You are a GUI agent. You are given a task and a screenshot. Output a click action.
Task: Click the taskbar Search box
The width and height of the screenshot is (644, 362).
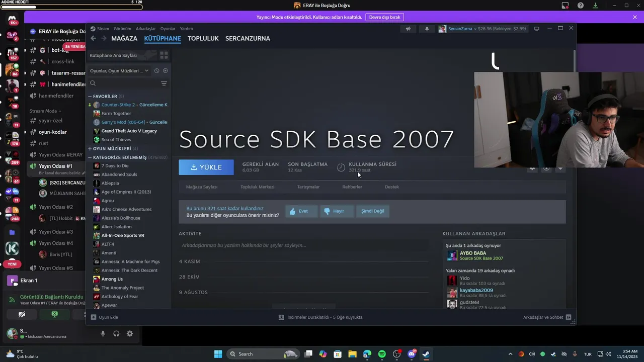[263, 354]
